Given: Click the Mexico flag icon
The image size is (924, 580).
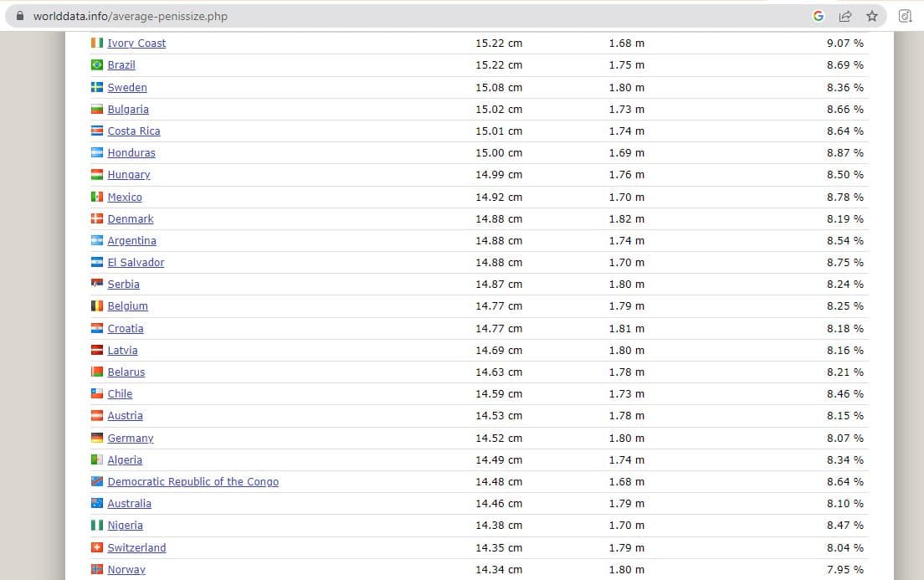Looking at the screenshot, I should click(x=97, y=197).
